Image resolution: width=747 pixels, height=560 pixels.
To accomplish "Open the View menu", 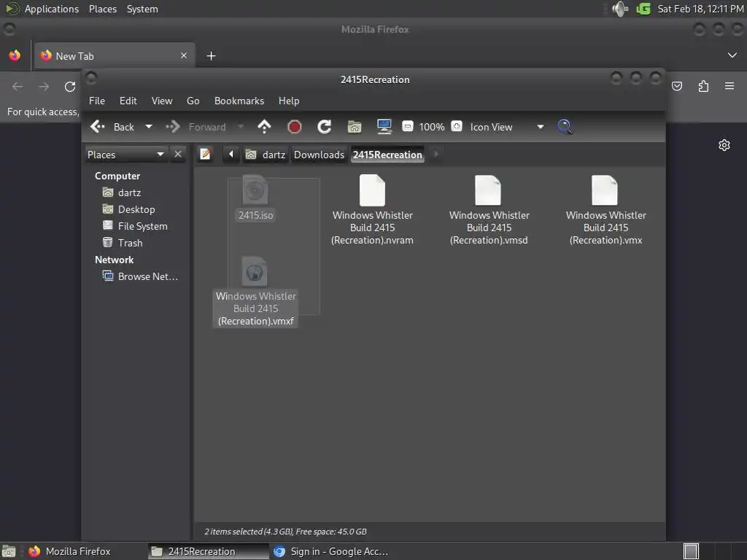I will tap(162, 101).
